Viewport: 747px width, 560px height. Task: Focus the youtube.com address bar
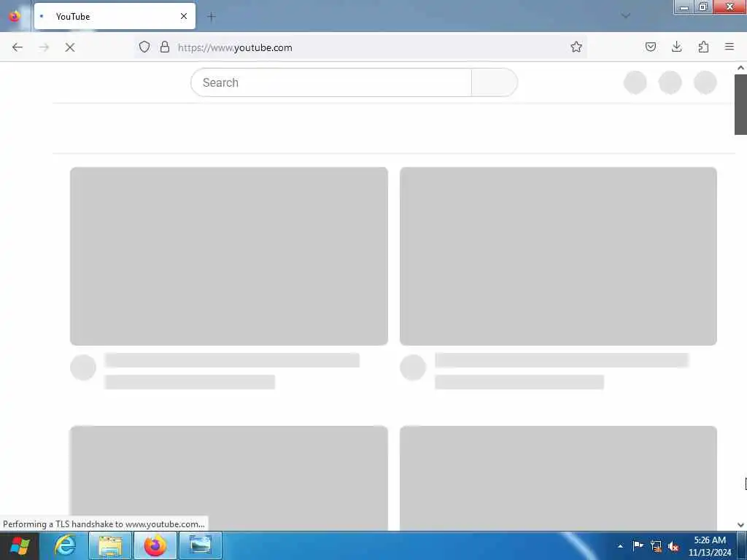tap(360, 47)
